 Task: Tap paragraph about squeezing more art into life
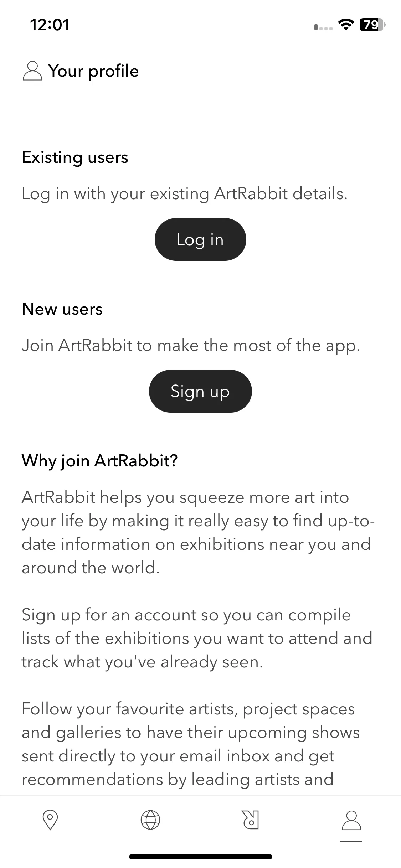click(x=198, y=532)
